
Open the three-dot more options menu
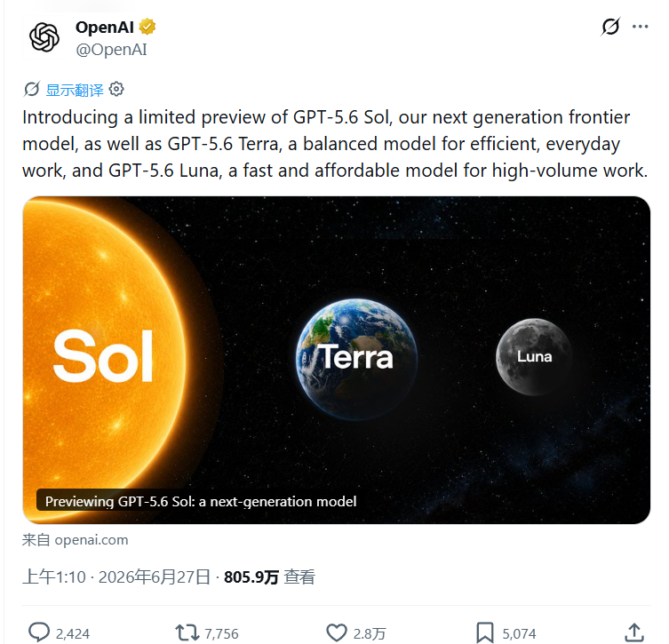tap(640, 27)
